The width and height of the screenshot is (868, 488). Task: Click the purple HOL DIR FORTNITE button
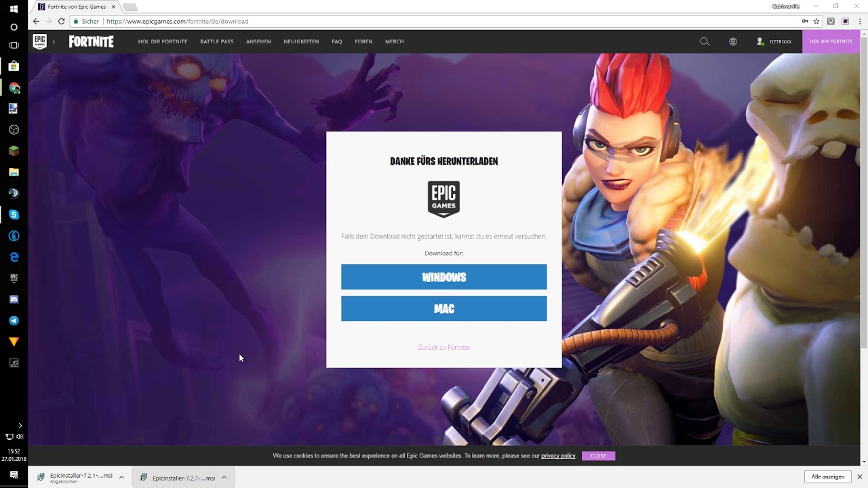[x=831, y=41]
